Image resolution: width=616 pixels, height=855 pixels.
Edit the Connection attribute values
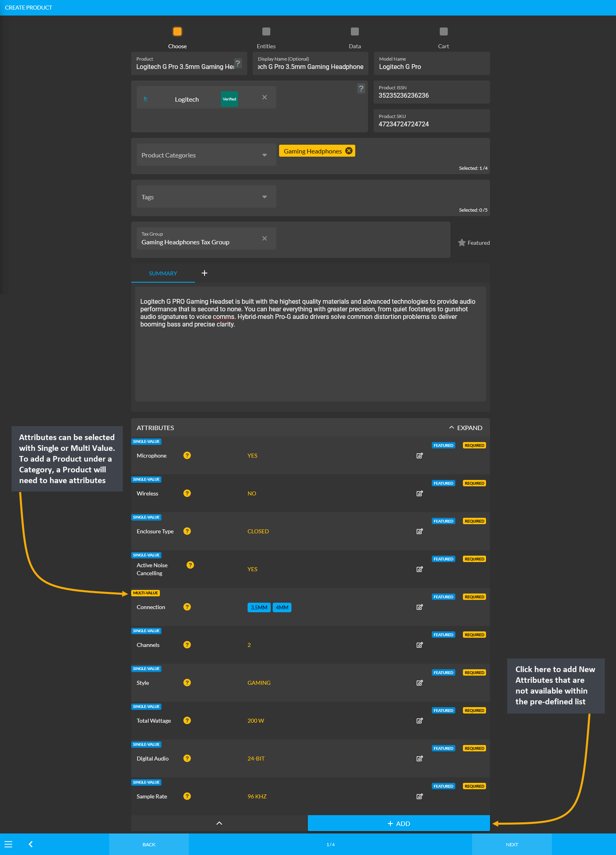click(419, 607)
